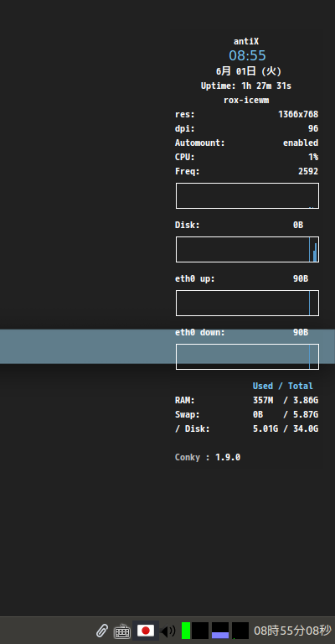Switch keyboard layout via Japan flag icon
The height and width of the screenshot is (644, 335).
point(146,631)
